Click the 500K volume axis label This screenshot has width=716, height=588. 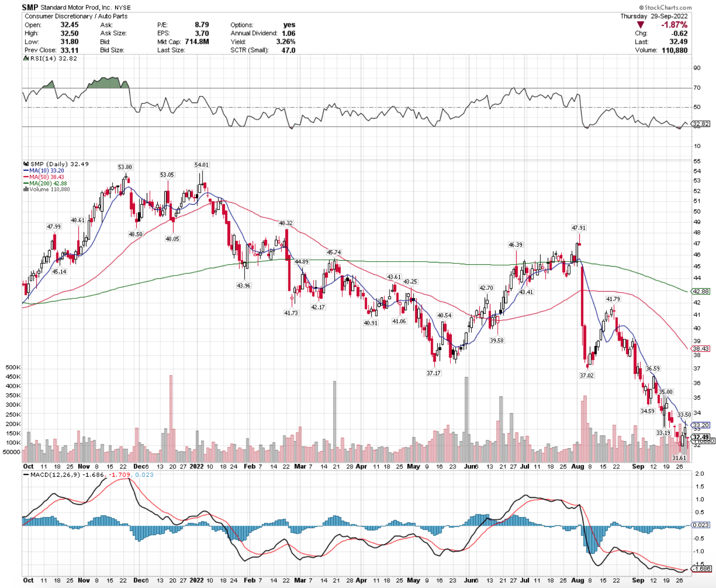pyautogui.click(x=13, y=367)
